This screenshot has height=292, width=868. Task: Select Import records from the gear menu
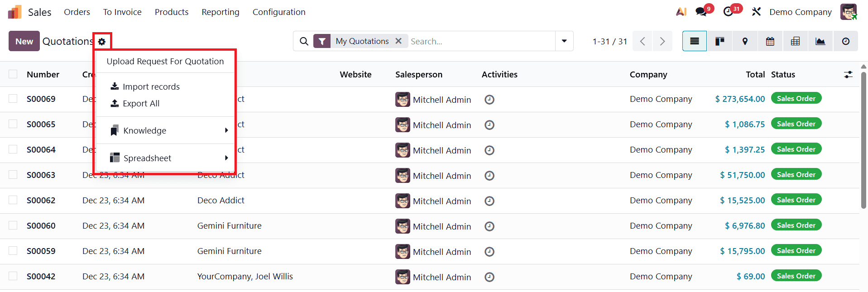click(151, 86)
